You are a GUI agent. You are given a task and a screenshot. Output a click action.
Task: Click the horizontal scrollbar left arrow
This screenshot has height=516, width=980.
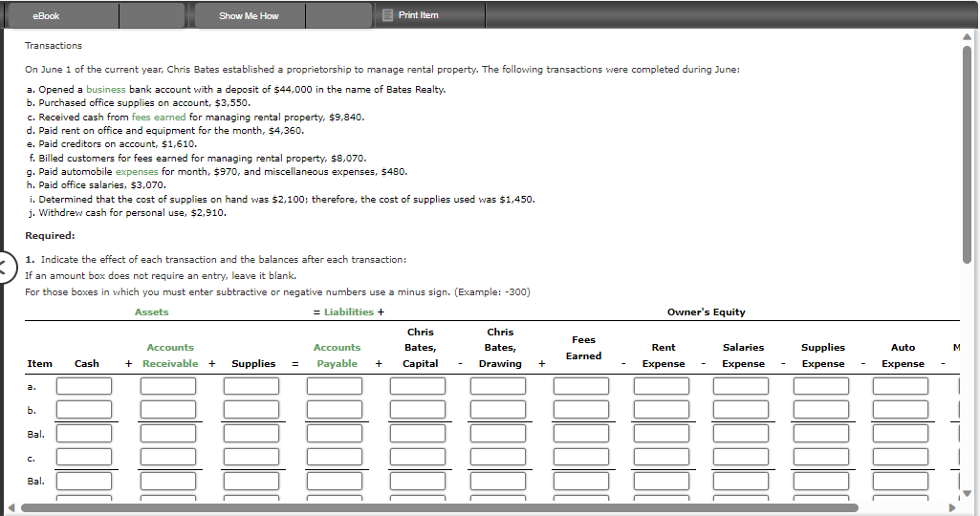click(11, 508)
